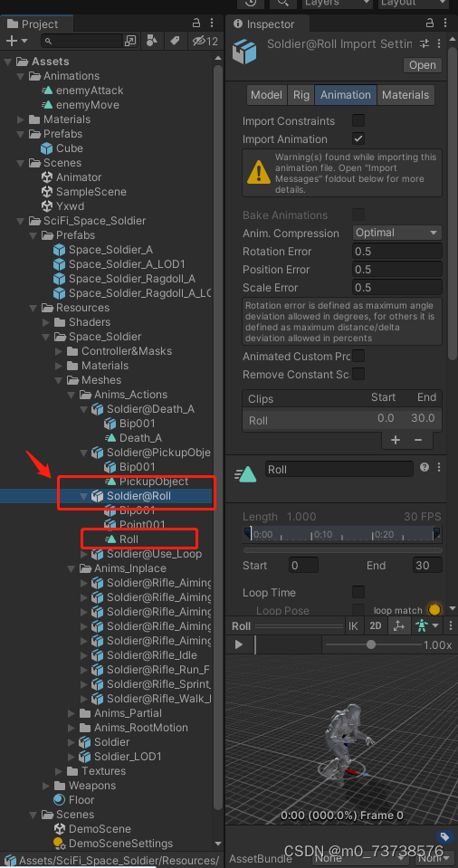
Task: Click the preset sliders icon for Soldier@Roll import settings
Action: pyautogui.click(x=425, y=43)
